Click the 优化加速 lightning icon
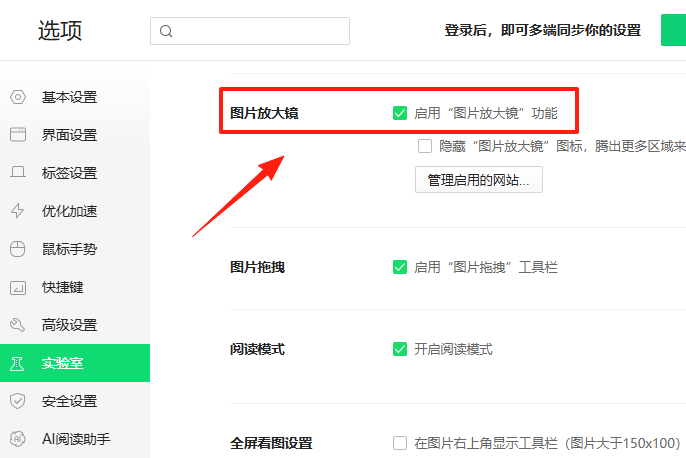Image resolution: width=686 pixels, height=458 pixels. (18, 211)
